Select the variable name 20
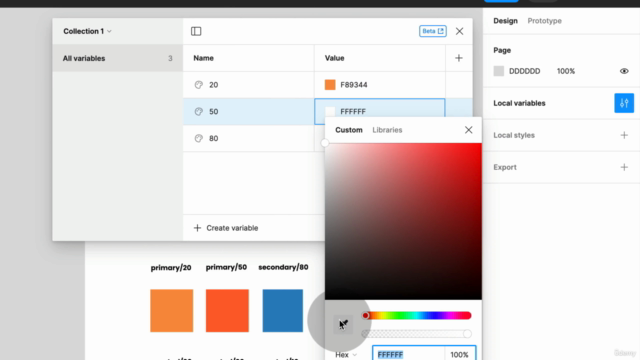 click(213, 85)
